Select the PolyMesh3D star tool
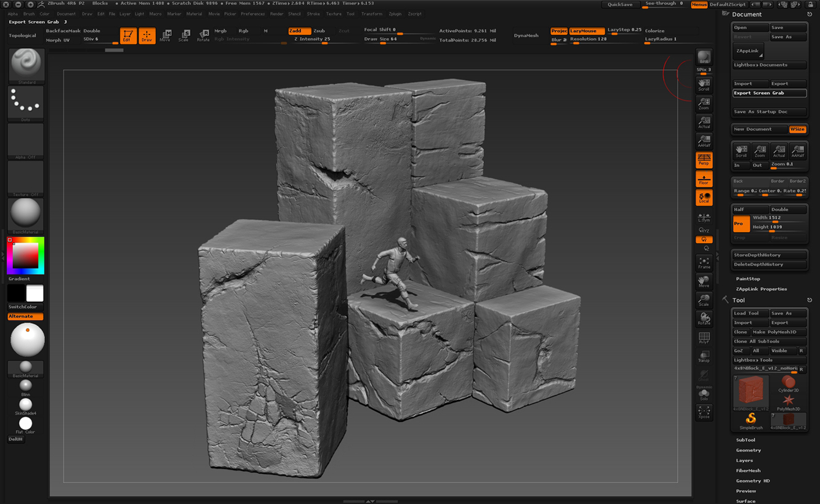820x504 pixels. click(788, 402)
